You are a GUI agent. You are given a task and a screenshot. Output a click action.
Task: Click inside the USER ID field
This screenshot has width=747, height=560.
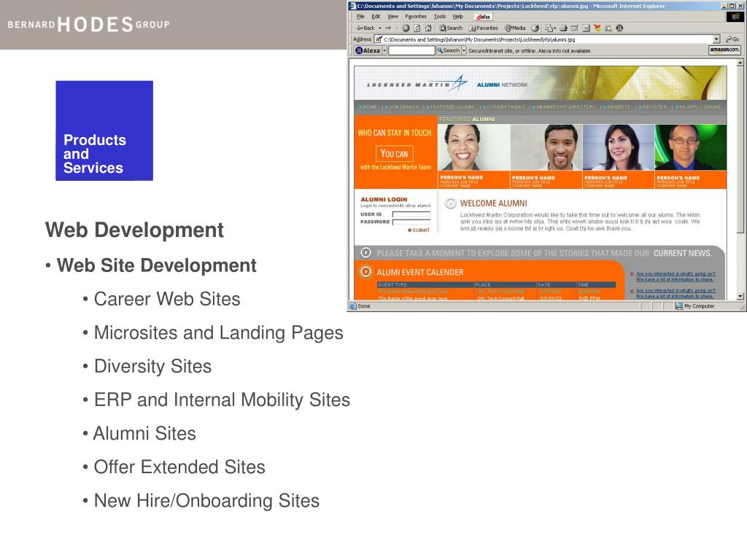411,214
